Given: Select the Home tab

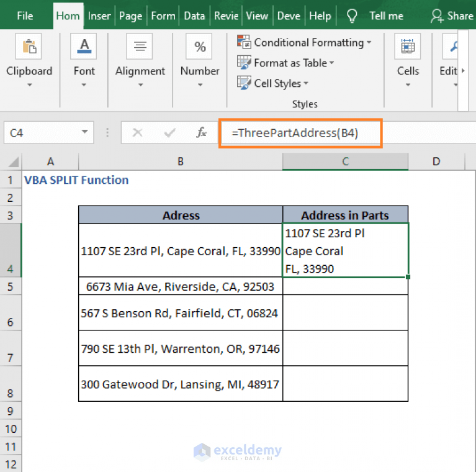Looking at the screenshot, I should 68,16.
